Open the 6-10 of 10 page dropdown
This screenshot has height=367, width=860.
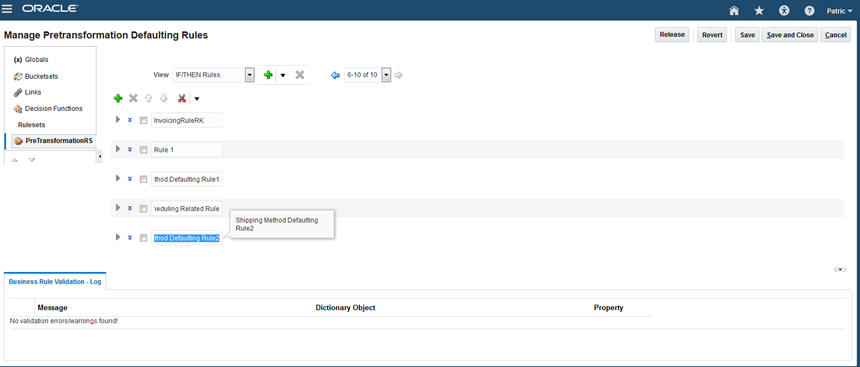click(x=386, y=75)
